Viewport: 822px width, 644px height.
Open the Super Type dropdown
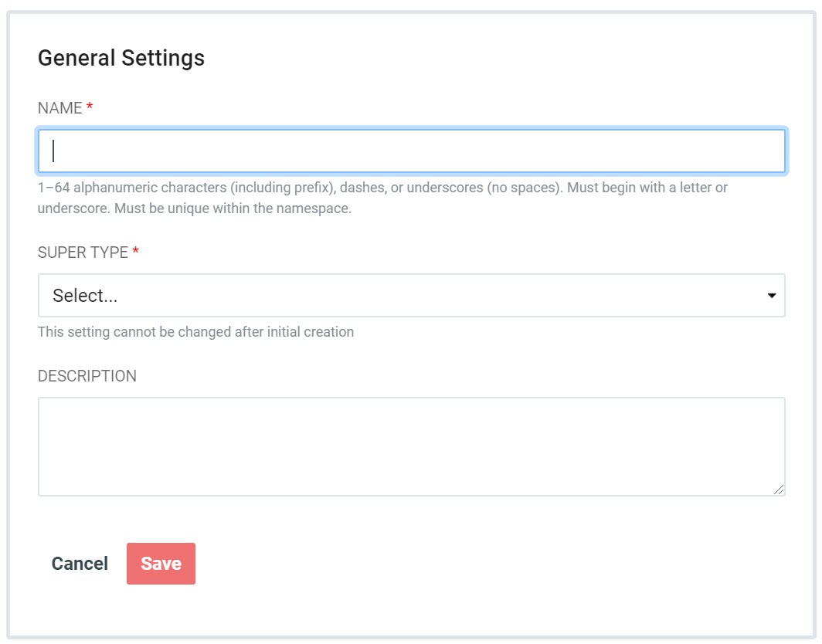point(411,295)
